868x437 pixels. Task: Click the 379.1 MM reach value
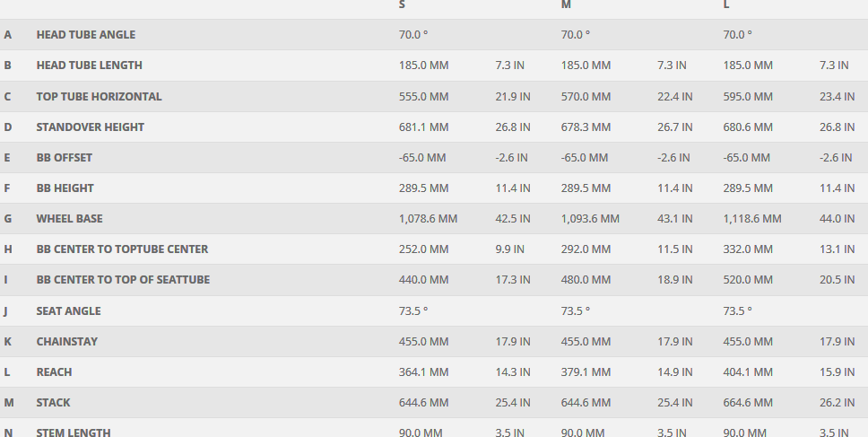[586, 372]
